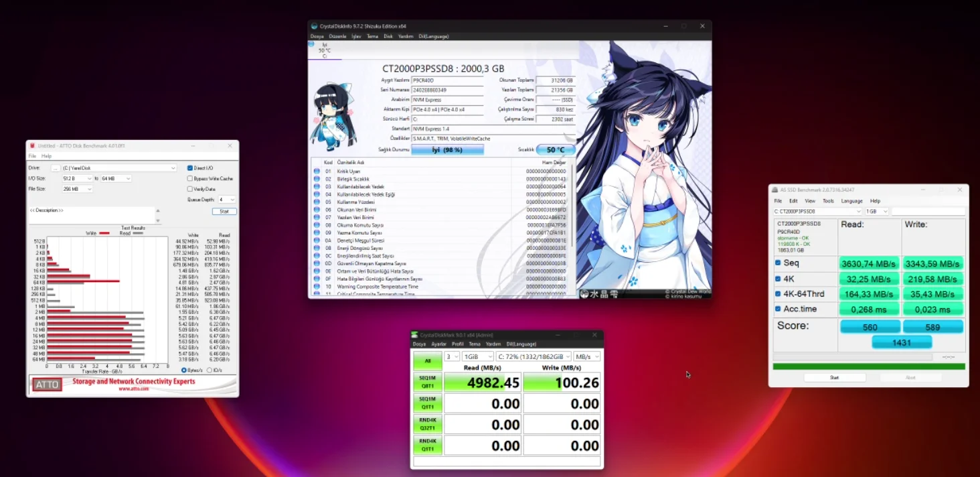
Task: Uncheck the 4K-64Thrd test checkbox
Action: (778, 294)
